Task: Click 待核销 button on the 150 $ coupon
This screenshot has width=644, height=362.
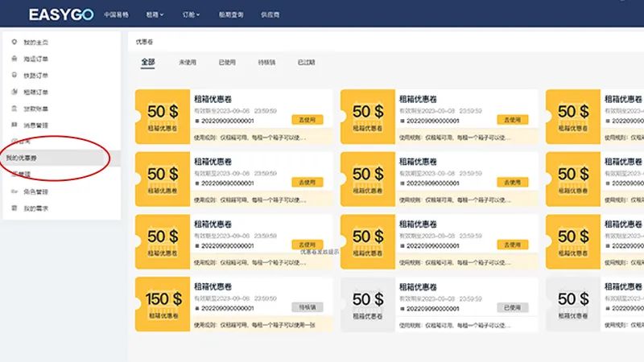Action: coord(308,306)
